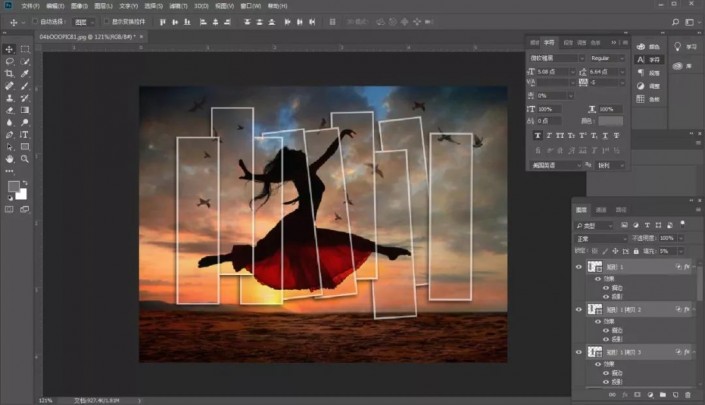Select the Horizontal Type tool
705x405 pixels.
[x=24, y=134]
